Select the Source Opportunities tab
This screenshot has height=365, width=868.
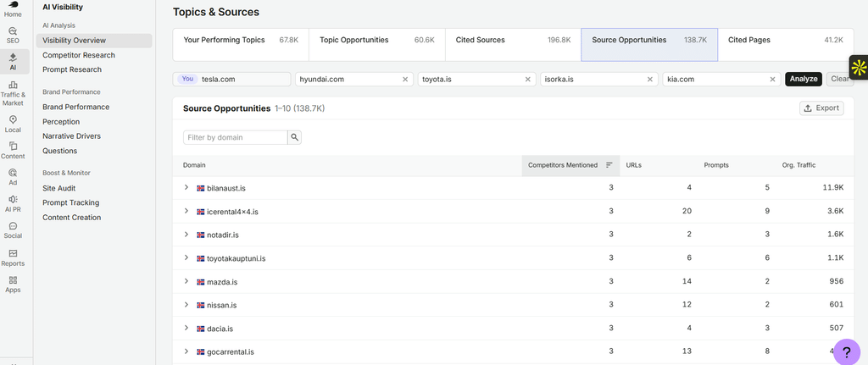pyautogui.click(x=649, y=45)
